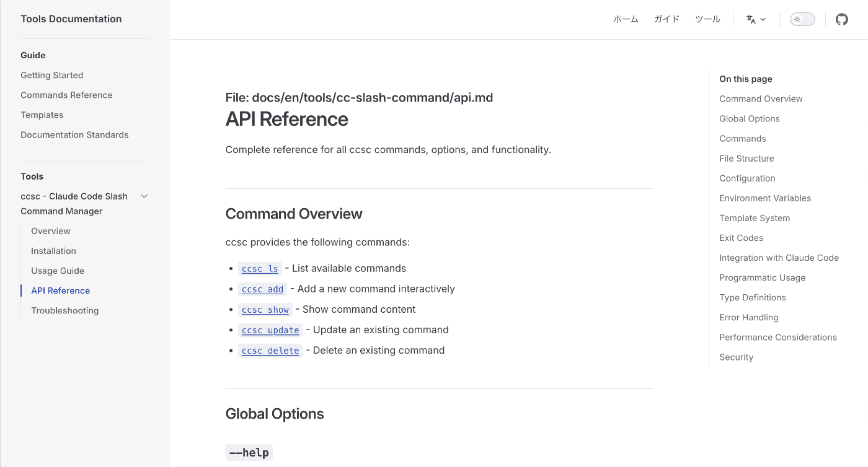Open the language translation dropdown

[x=756, y=19]
